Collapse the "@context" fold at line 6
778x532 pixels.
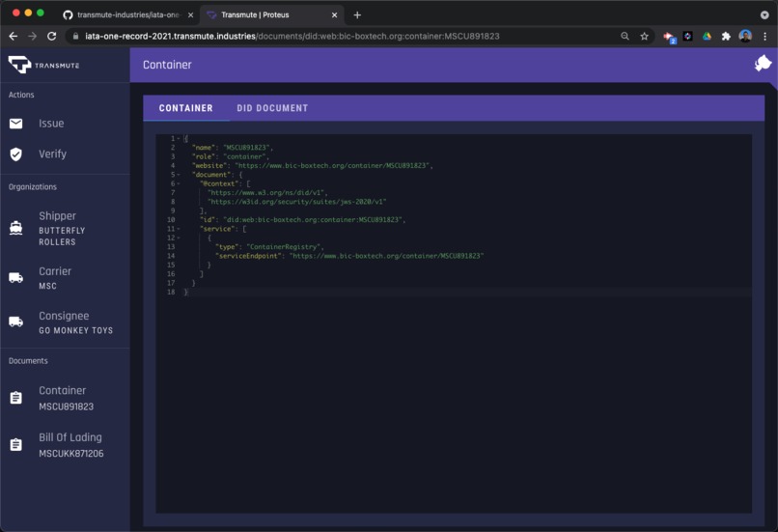tap(179, 183)
